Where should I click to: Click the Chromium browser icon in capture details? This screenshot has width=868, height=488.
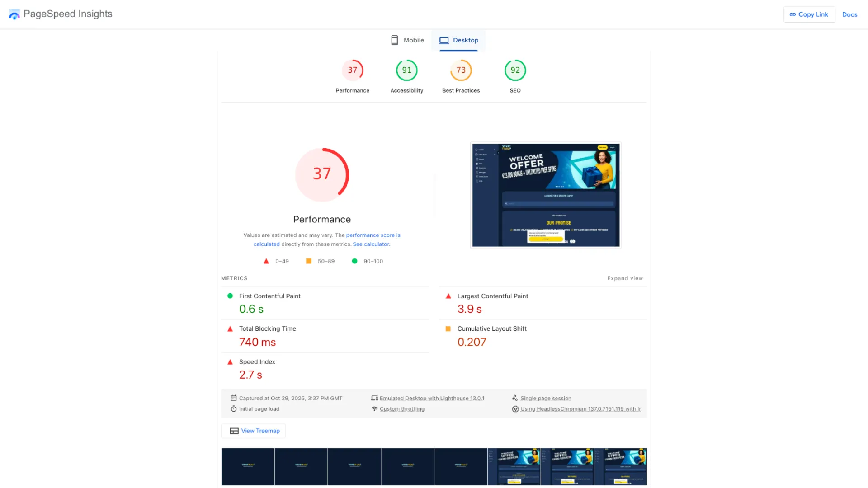[515, 408]
